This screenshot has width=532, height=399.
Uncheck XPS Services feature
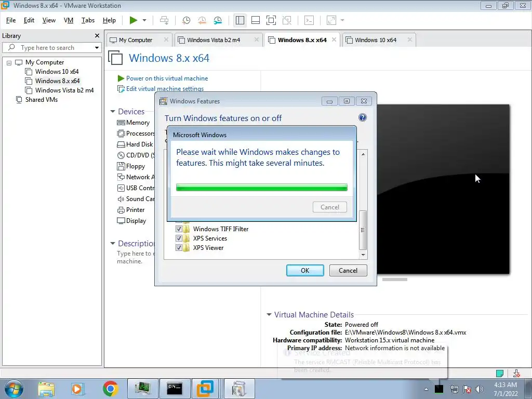(179, 238)
